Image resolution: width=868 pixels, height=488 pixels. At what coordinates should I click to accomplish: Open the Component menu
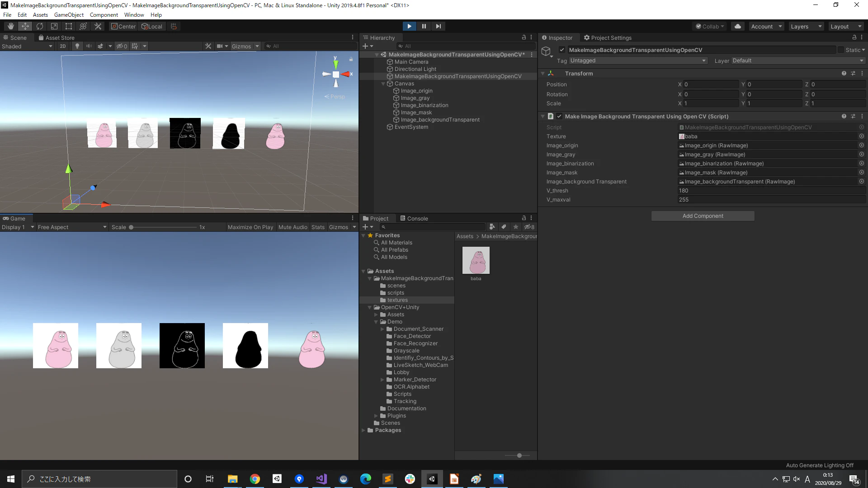coord(104,14)
